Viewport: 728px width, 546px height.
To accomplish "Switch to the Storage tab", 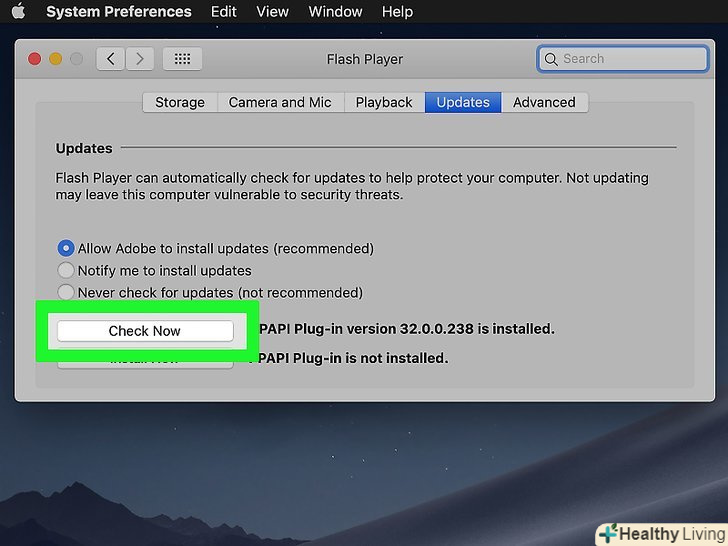I will pos(180,102).
